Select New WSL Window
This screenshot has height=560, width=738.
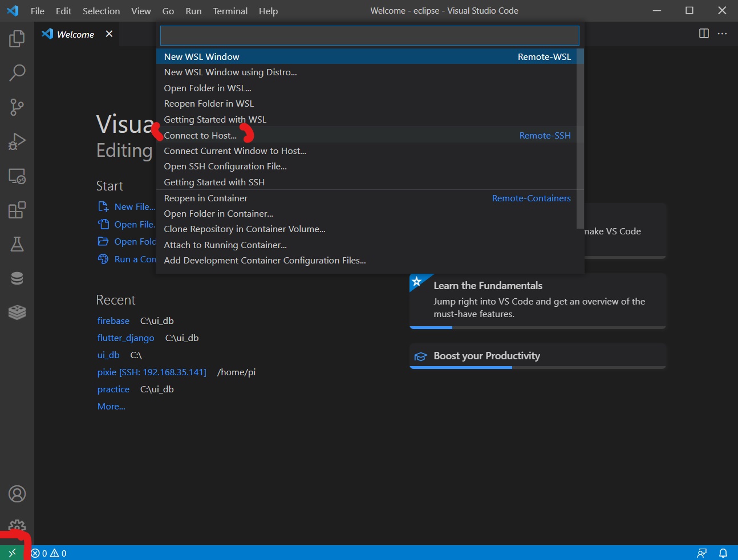pyautogui.click(x=366, y=56)
